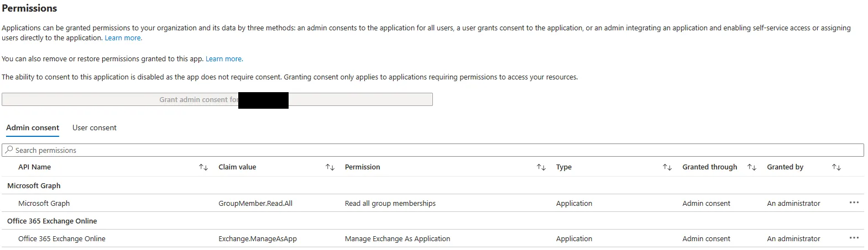
Task: Sort by Permission column arrows
Action: coord(541,167)
